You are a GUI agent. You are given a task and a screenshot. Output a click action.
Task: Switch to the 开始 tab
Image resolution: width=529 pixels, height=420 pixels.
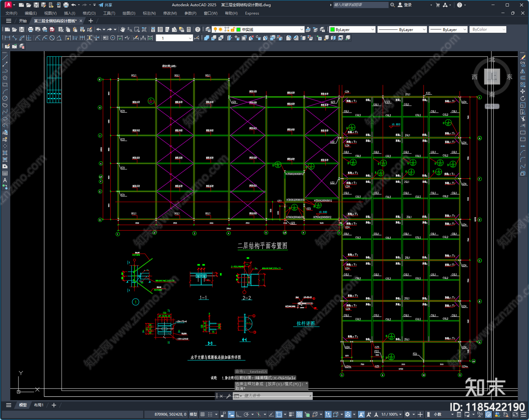[x=23, y=21]
